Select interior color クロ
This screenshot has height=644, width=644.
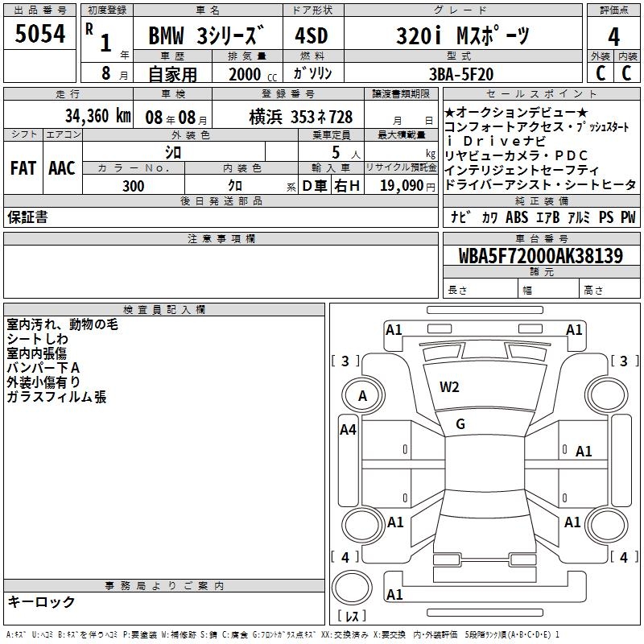[235, 186]
